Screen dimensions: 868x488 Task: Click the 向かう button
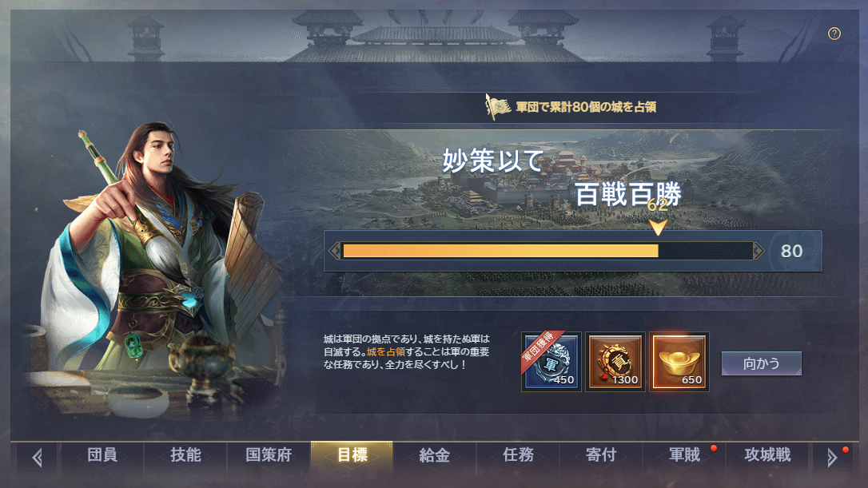point(761,363)
